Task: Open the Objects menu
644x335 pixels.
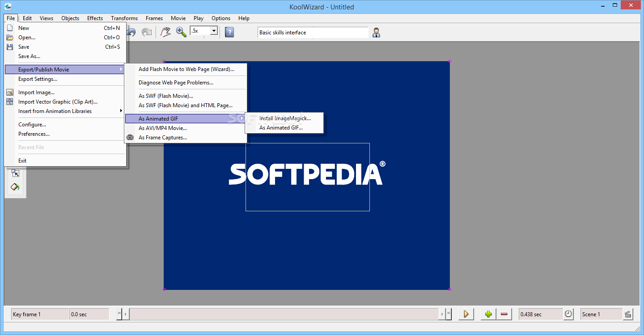Action: [x=70, y=18]
